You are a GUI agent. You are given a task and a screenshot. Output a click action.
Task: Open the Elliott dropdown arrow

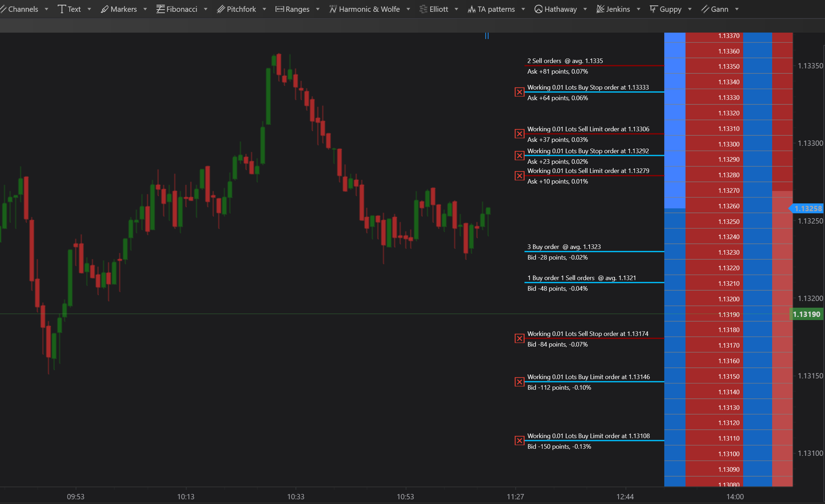(456, 9)
